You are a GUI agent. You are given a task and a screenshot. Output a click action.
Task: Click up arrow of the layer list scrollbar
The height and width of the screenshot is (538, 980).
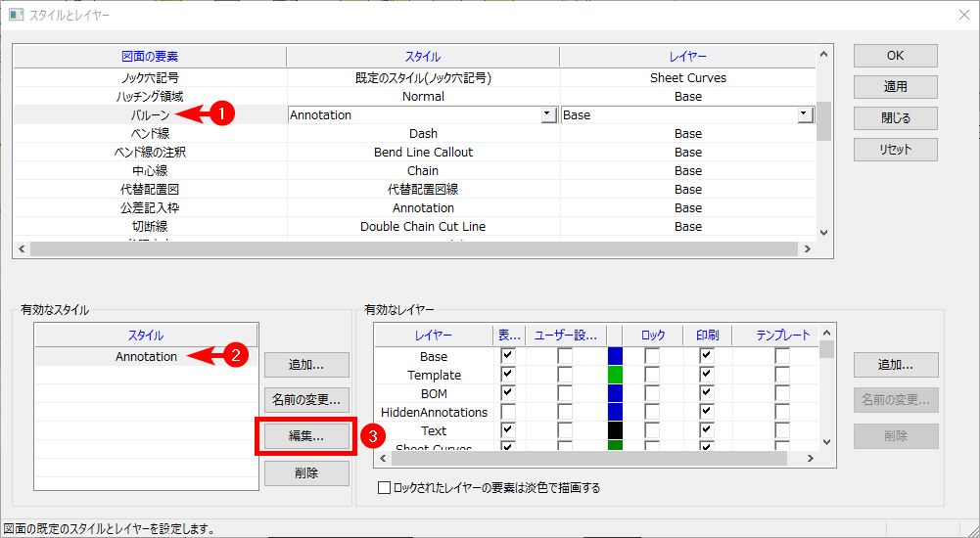coord(827,335)
